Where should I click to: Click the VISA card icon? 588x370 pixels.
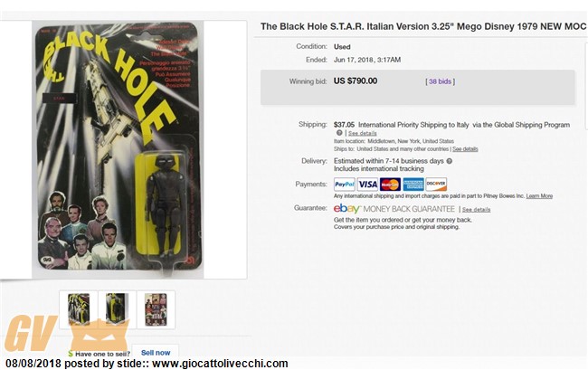pyautogui.click(x=367, y=184)
